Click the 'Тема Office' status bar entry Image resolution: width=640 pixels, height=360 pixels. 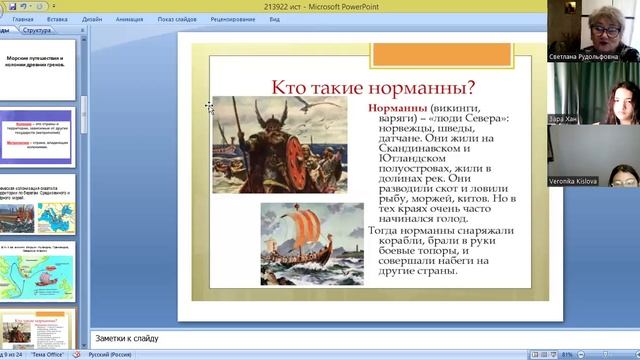tap(48, 355)
